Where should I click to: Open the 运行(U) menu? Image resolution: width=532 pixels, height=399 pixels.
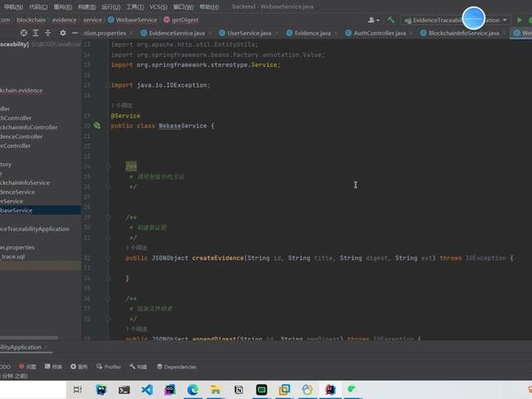coord(111,7)
